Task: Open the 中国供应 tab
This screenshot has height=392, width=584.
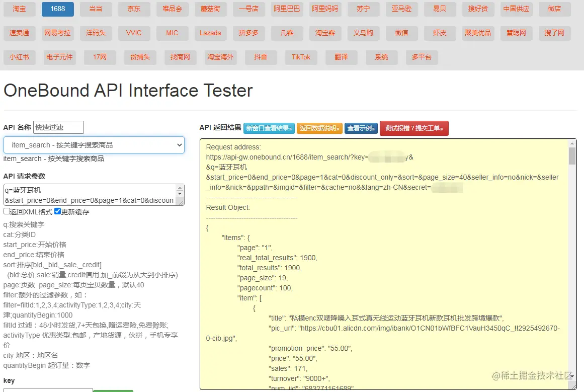Action: (x=516, y=9)
